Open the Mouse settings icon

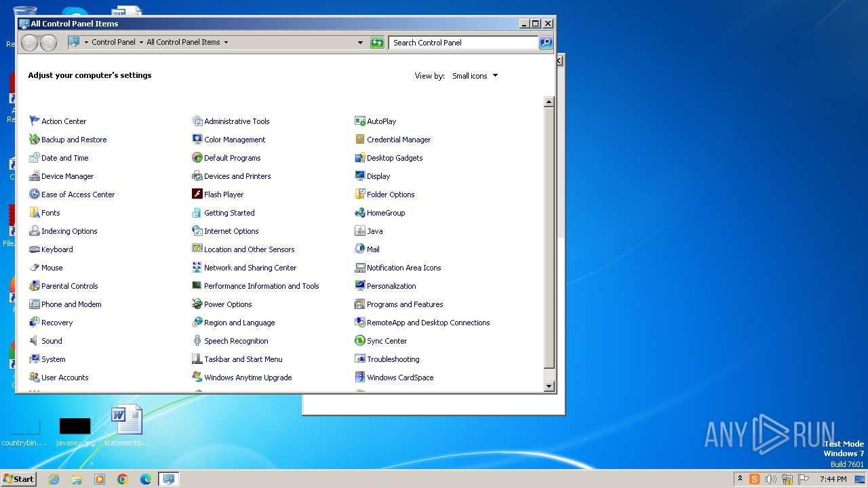tap(35, 268)
